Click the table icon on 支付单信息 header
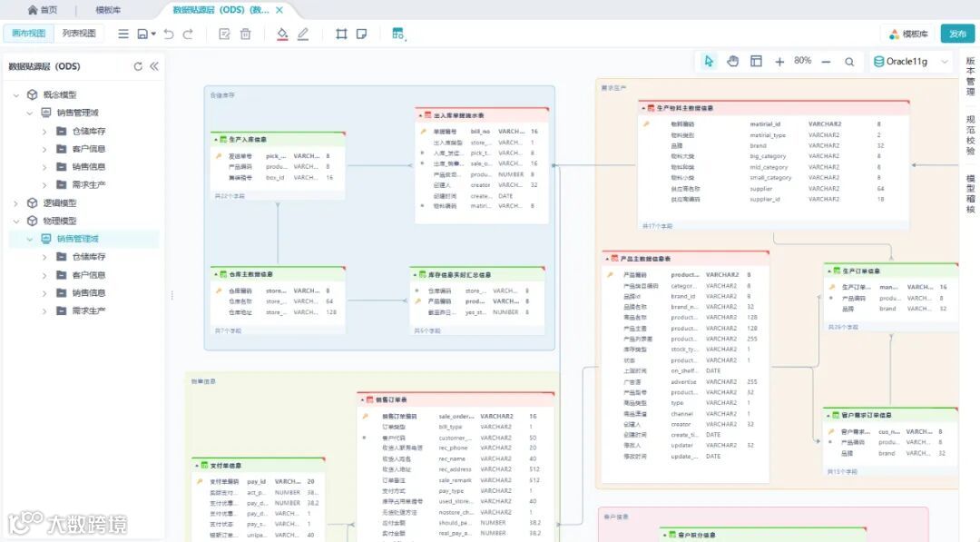The image size is (980, 542). pyautogui.click(x=204, y=465)
